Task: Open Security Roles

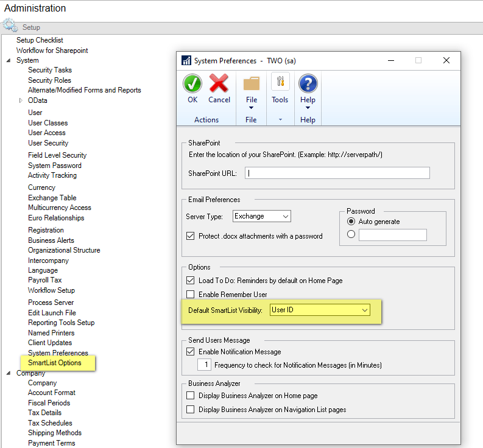Action: click(x=49, y=80)
